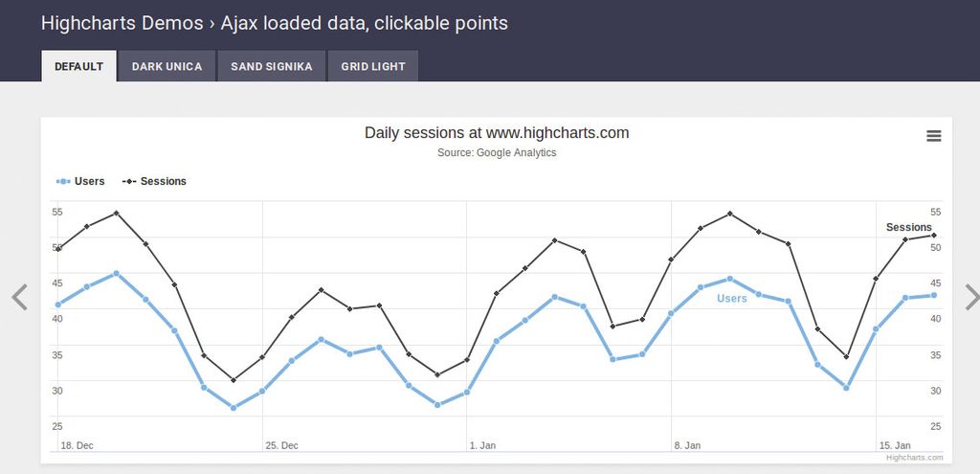Click the first Users data point on the left
Image resolution: width=980 pixels, height=474 pixels.
point(58,305)
